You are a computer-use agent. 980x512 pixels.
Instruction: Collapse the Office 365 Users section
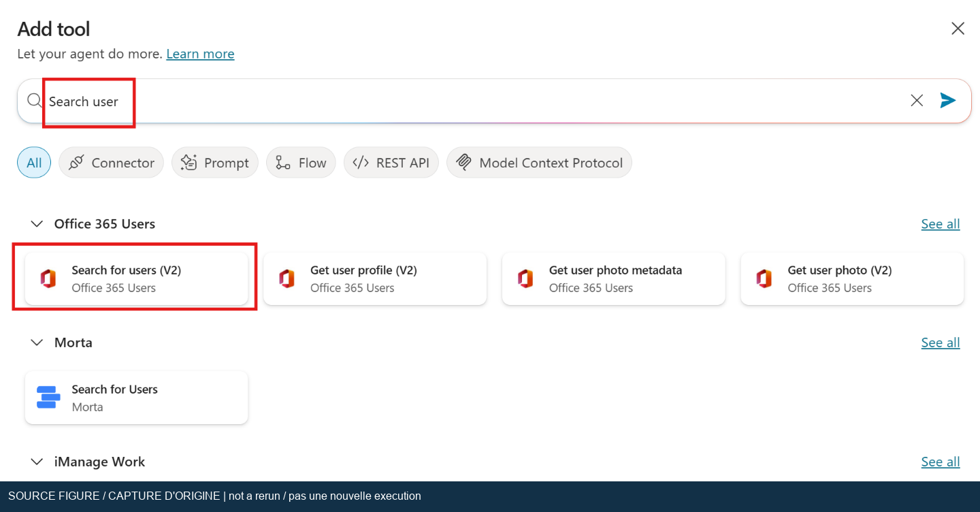37,224
